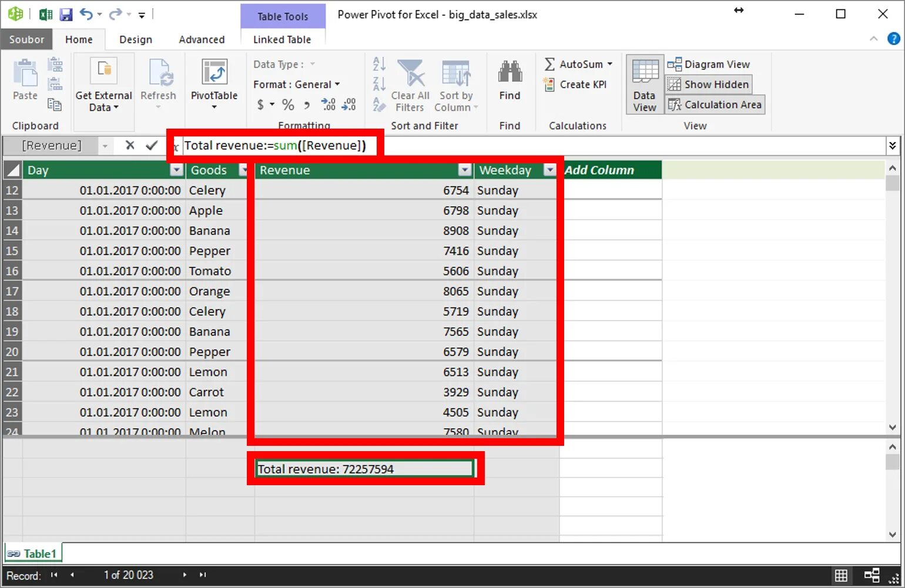Open Get External Data menu
This screenshot has width=905, height=588.
pos(104,85)
